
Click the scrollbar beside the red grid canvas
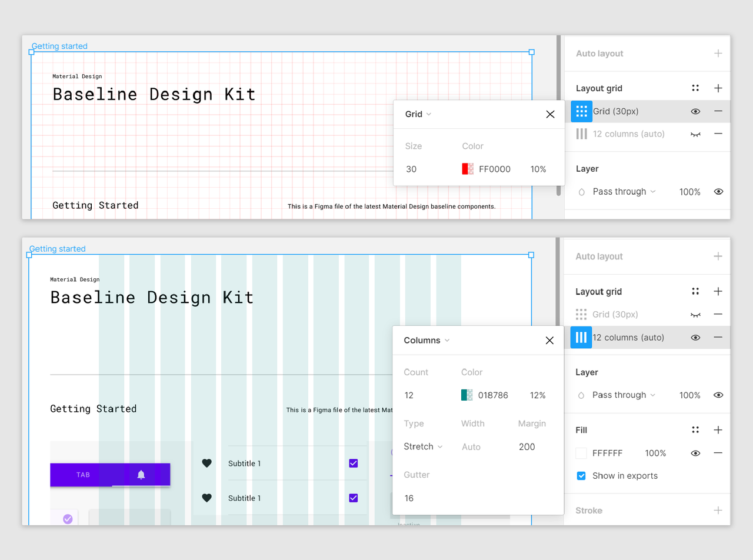[x=558, y=115]
